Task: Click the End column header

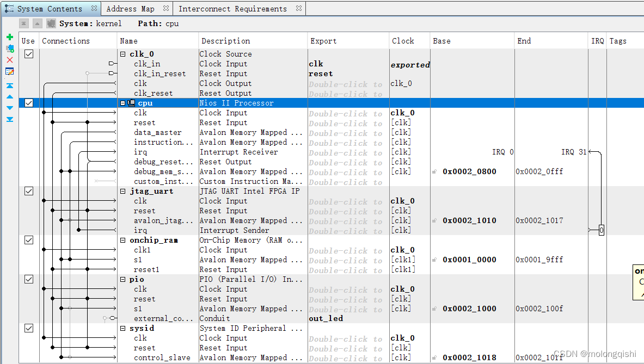Action: pyautogui.click(x=551, y=41)
